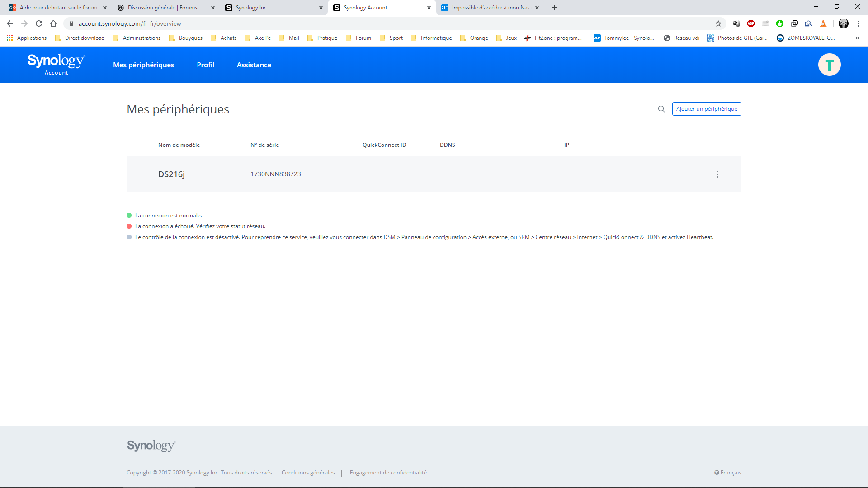This screenshot has height=488, width=868.
Task: Show more bookmarks overflow chevron
Action: [x=857, y=38]
